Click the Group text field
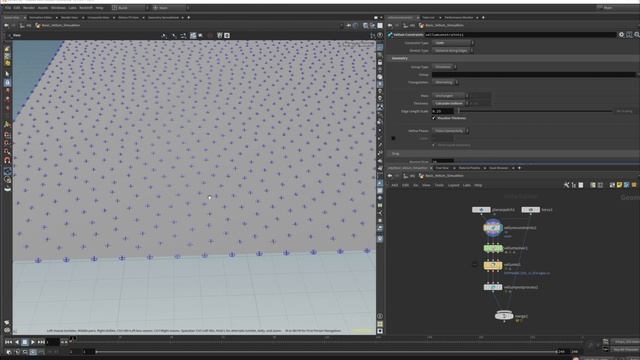Viewport: 640px width, 360px height. (533, 75)
